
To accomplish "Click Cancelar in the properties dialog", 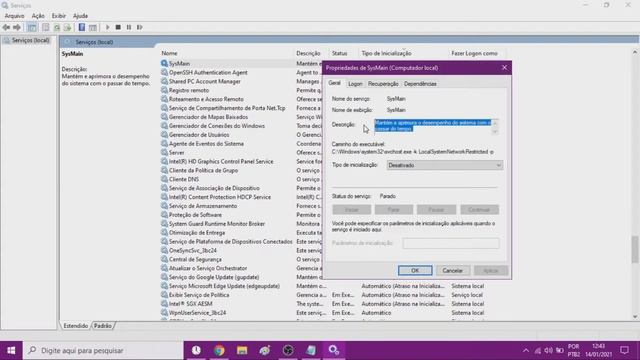I will tap(452, 271).
